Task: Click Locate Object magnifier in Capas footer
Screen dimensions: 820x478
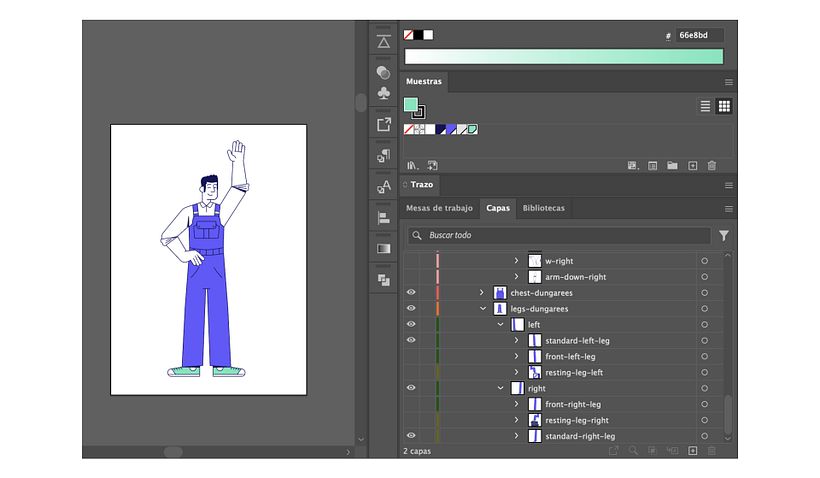Action: tap(633, 451)
